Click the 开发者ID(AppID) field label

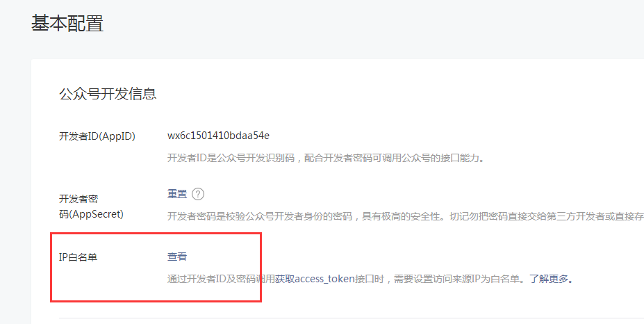tap(97, 136)
